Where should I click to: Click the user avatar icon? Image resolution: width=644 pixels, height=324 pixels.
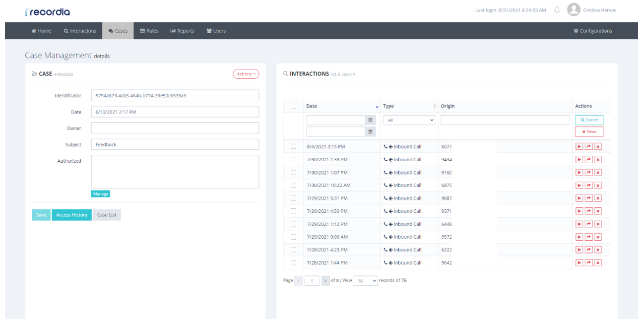point(574,10)
